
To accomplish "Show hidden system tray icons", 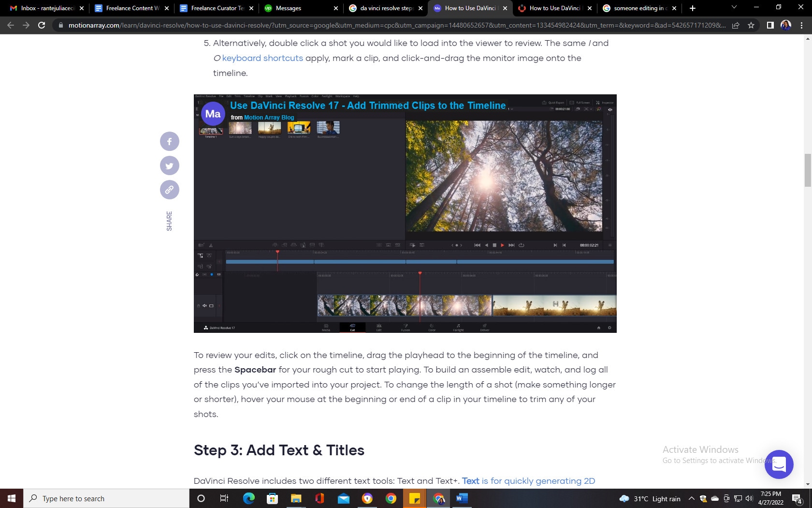I will [692, 498].
